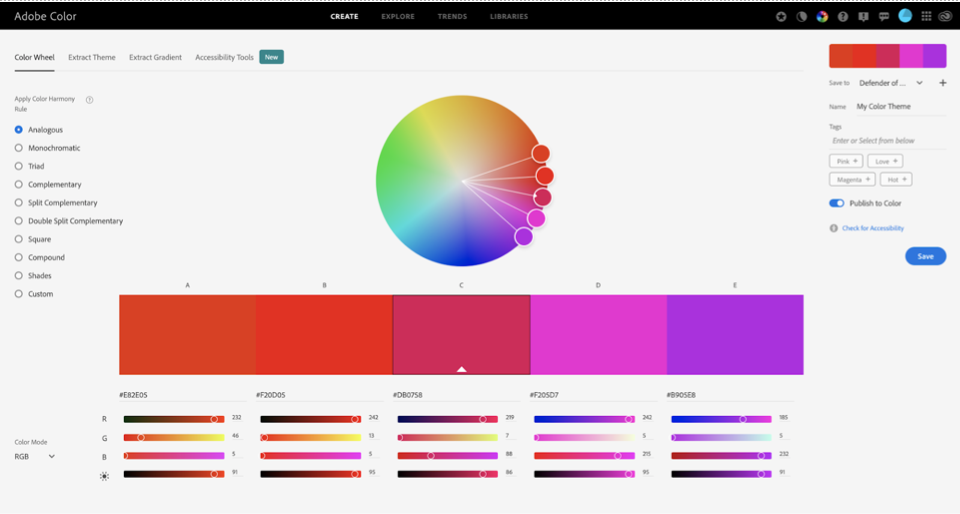Click the feedback exclamation bubble icon
960x514 pixels.
click(863, 17)
